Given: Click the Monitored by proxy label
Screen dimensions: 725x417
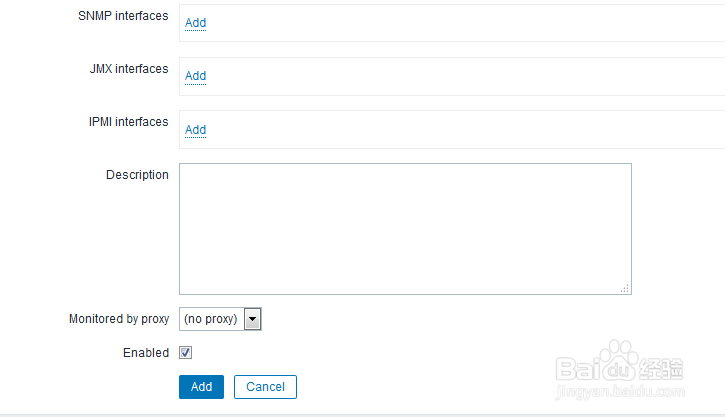Looking at the screenshot, I should pyautogui.click(x=119, y=319).
